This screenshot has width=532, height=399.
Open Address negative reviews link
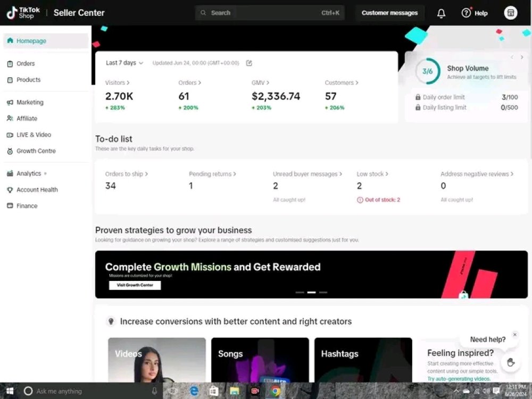pos(477,174)
